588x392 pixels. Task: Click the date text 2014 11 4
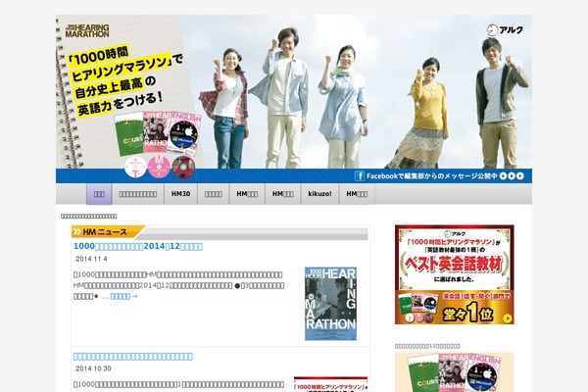(x=91, y=259)
